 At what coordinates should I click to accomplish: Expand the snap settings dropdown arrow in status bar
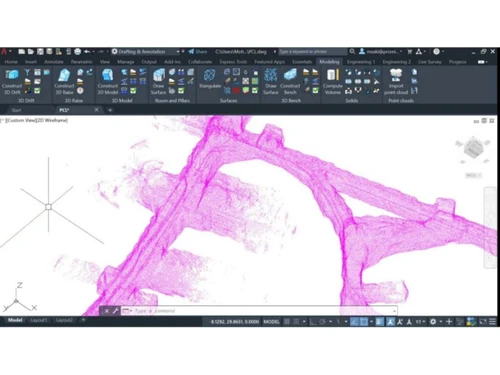(x=304, y=322)
